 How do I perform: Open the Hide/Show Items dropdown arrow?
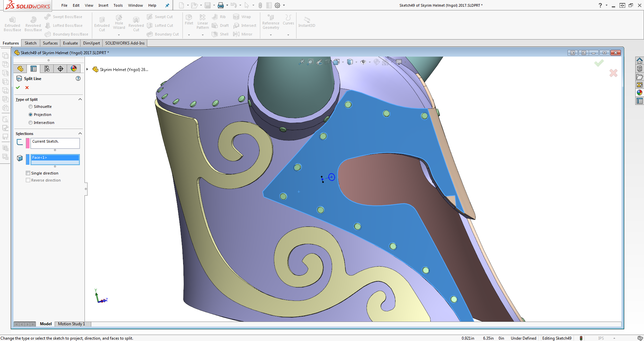(x=370, y=62)
